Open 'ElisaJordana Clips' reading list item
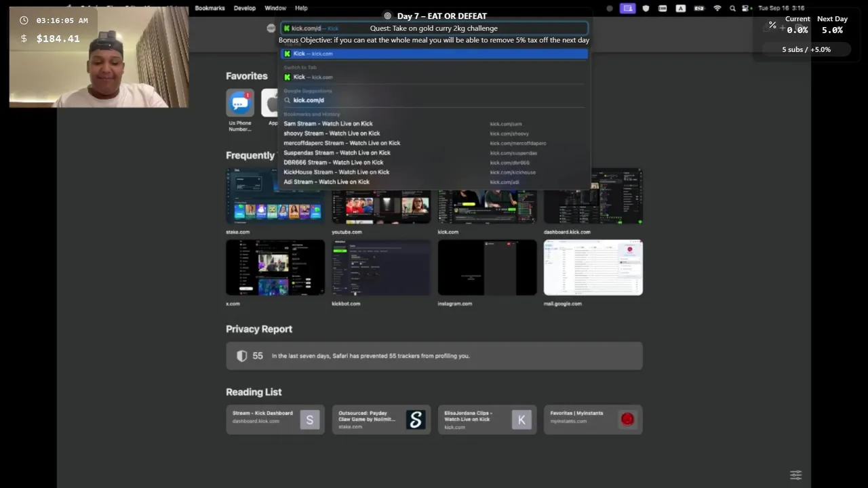Viewport: 868px width, 488px height. 487,420
